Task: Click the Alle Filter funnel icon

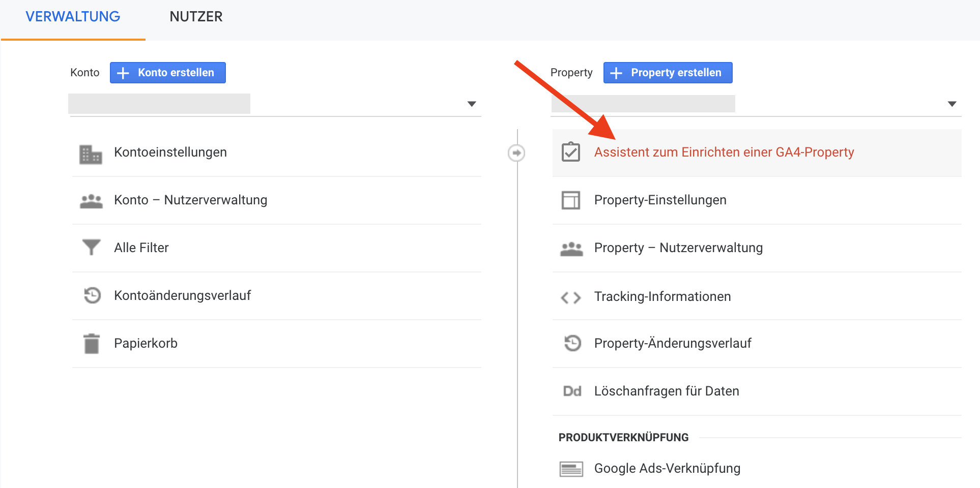Action: click(x=92, y=248)
